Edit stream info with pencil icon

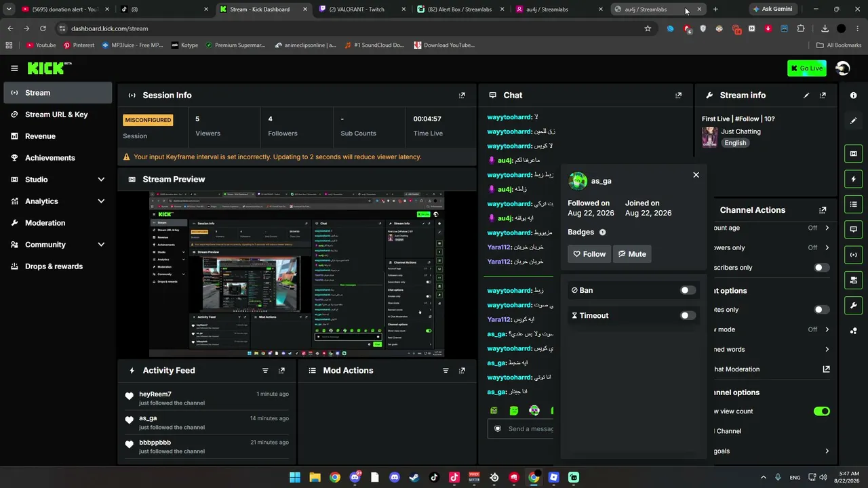pyautogui.click(x=806, y=96)
